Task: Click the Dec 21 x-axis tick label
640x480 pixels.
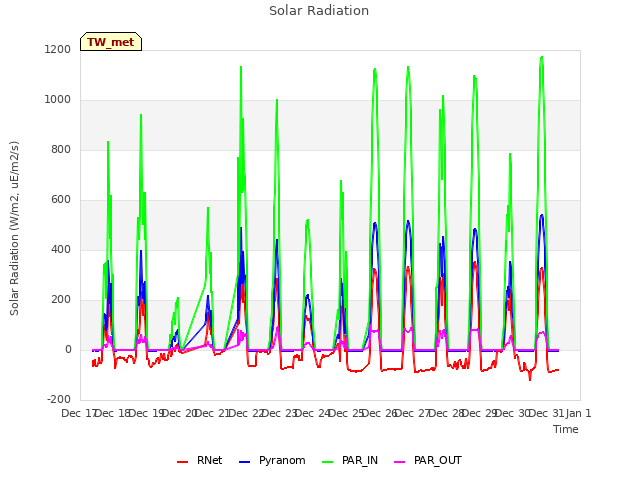Action: pyautogui.click(x=212, y=413)
